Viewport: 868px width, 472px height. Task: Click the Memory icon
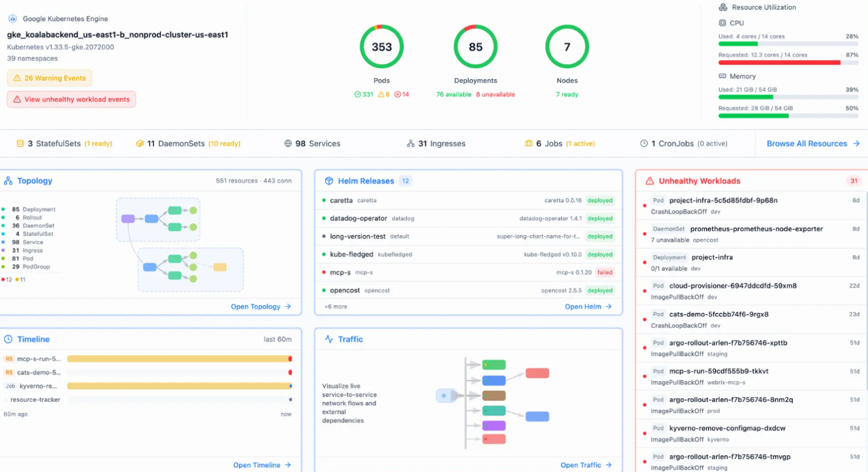[722, 76]
